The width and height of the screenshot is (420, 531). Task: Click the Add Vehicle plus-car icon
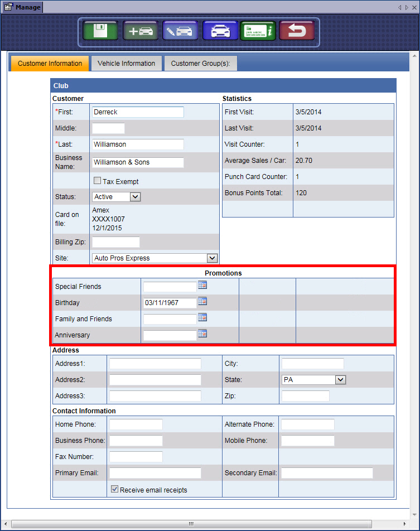[x=141, y=31]
